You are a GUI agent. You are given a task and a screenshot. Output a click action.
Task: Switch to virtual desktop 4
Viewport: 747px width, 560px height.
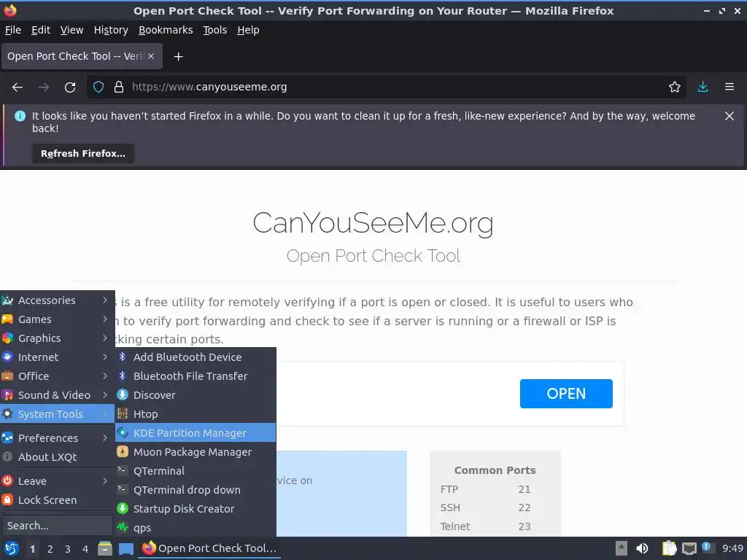click(x=85, y=549)
